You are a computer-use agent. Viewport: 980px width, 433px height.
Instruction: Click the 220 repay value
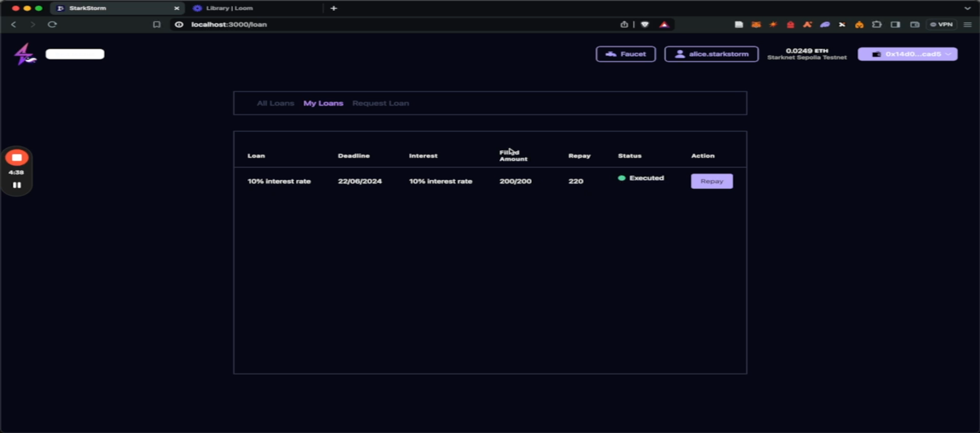(576, 181)
